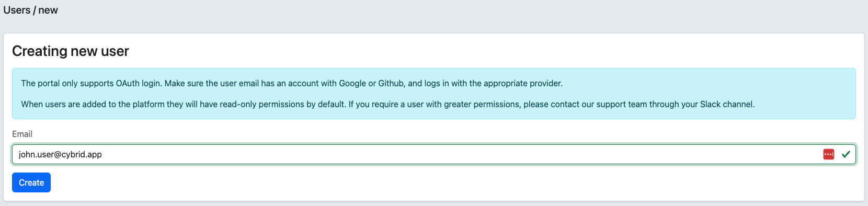Click the blue Create button
The height and width of the screenshot is (206, 868).
pyautogui.click(x=31, y=182)
